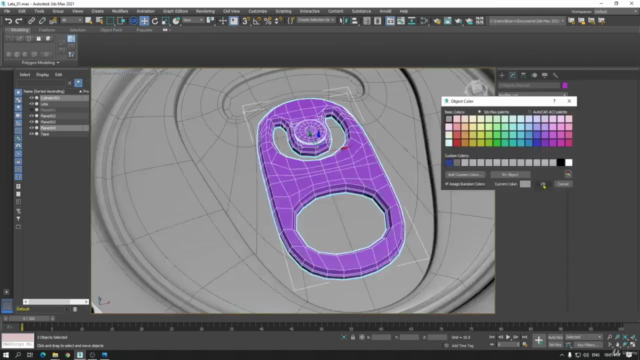Click the By Object button
This screenshot has height=360, width=640.
coord(510,175)
